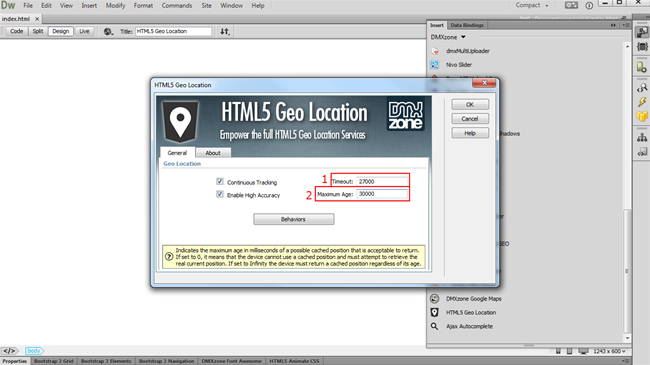650x365 pixels.
Task: Click the Maximum Age input field
Action: pyautogui.click(x=381, y=194)
